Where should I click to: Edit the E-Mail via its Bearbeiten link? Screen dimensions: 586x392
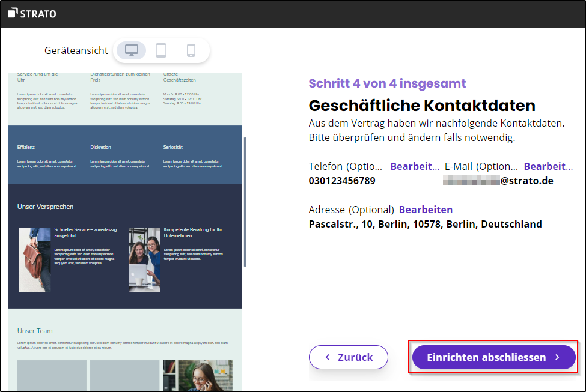pos(549,166)
